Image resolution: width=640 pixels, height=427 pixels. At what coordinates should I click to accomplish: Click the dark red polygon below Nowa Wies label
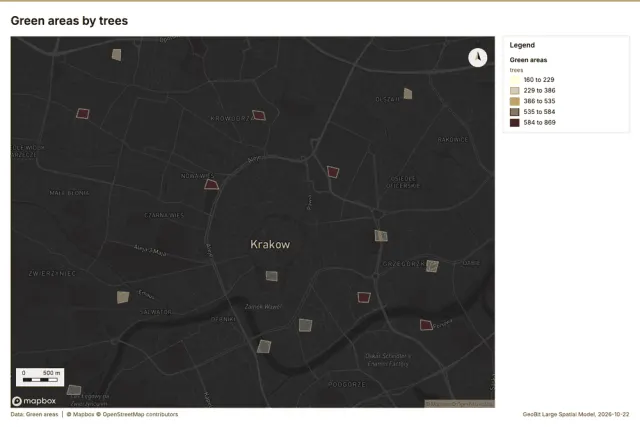click(211, 184)
